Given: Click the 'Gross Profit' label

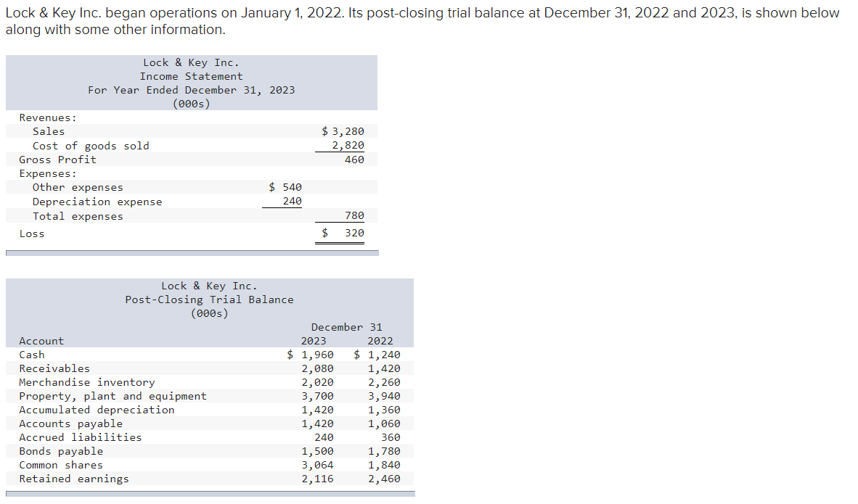Looking at the screenshot, I should click(57, 160).
